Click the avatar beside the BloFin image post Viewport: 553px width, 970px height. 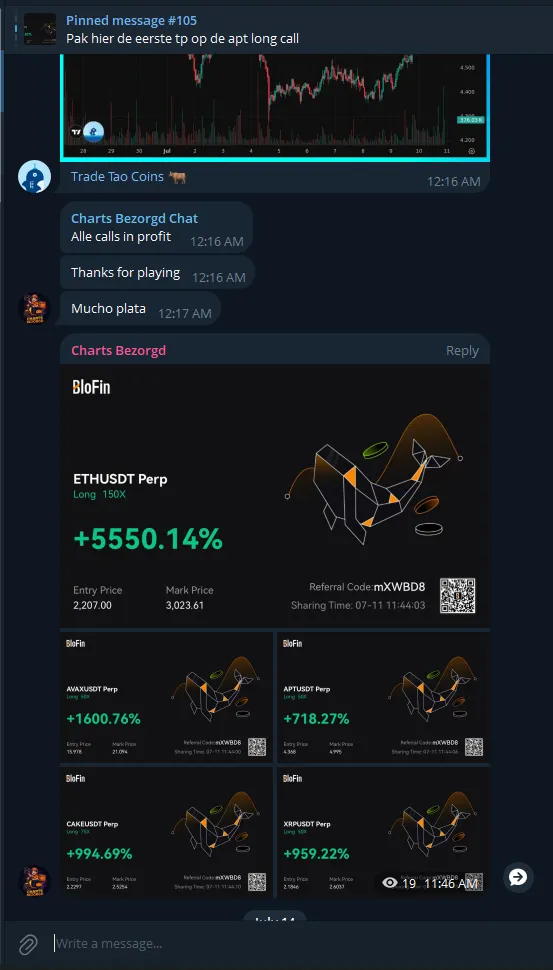(x=34, y=881)
